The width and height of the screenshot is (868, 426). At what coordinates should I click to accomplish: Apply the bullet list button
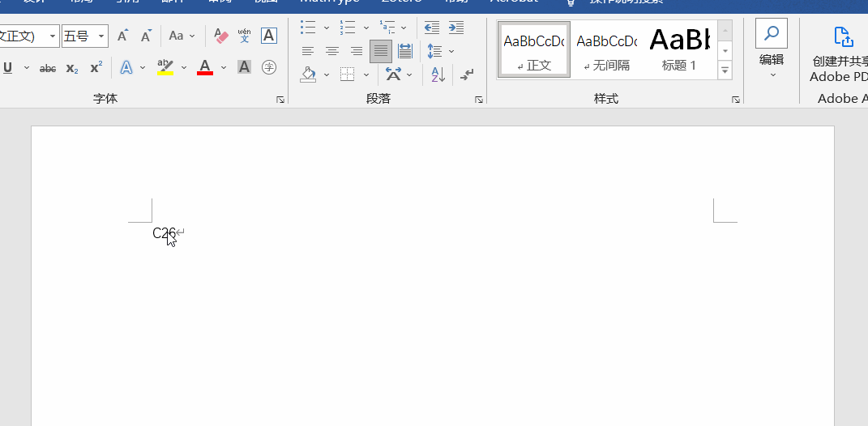(x=308, y=27)
